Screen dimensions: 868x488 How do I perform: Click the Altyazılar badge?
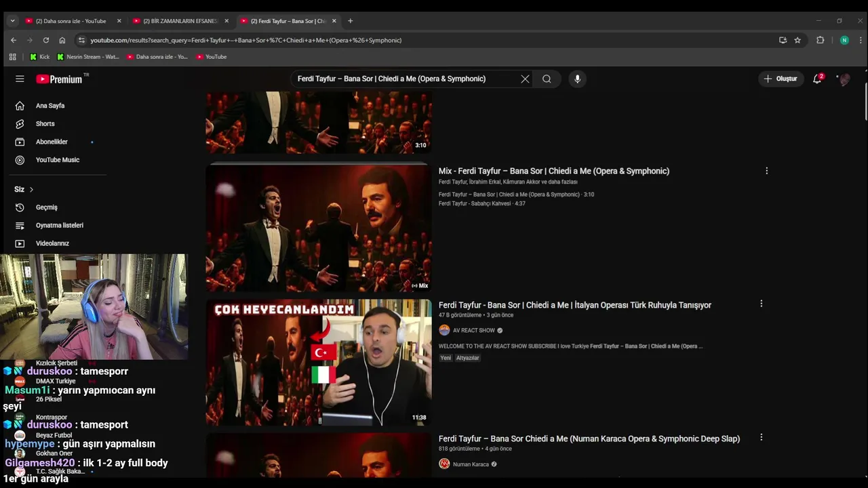pos(468,358)
